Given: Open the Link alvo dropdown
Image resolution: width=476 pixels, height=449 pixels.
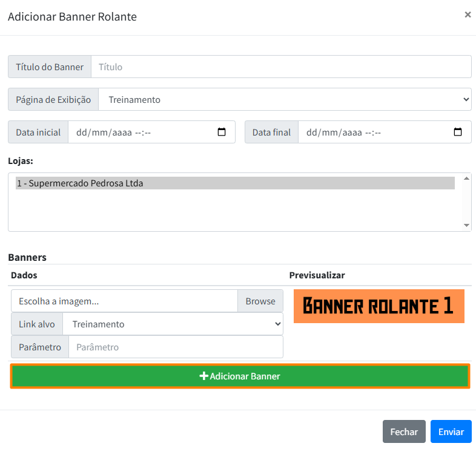Looking at the screenshot, I should [173, 324].
